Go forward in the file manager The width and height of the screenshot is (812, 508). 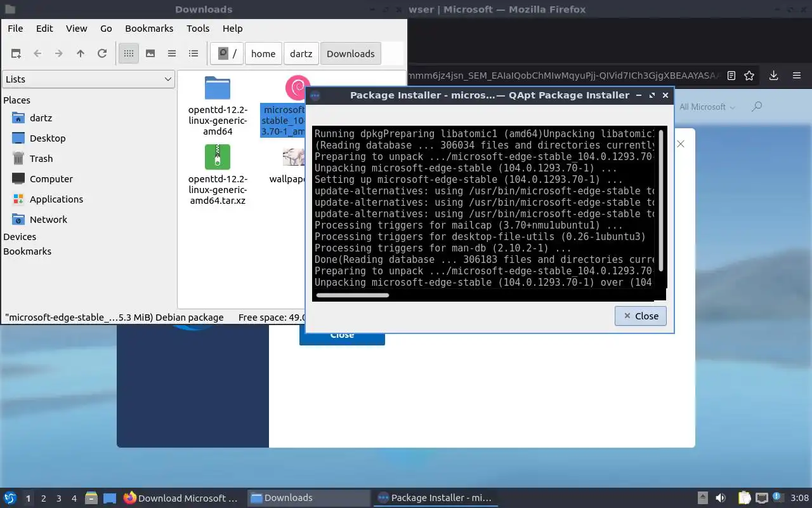click(59, 54)
